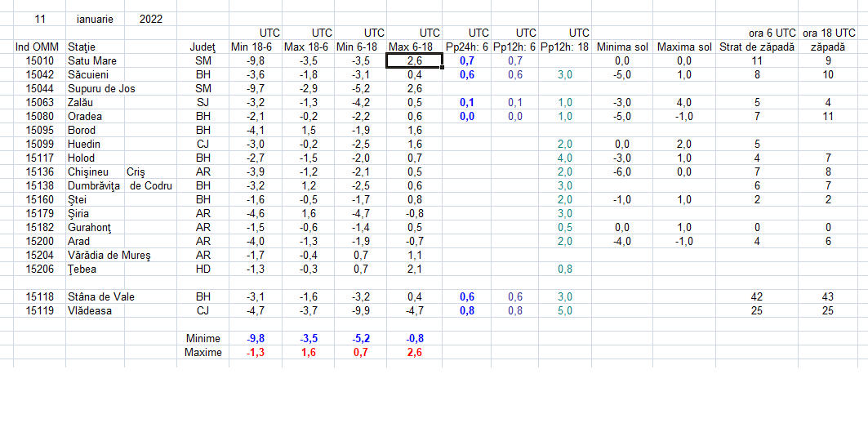Click the ora 18 UTC header
This screenshot has height=441, width=868.
828,33
